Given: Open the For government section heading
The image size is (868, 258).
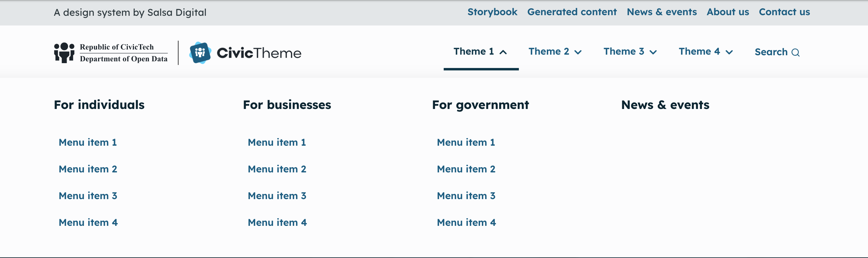Looking at the screenshot, I should 480,105.
